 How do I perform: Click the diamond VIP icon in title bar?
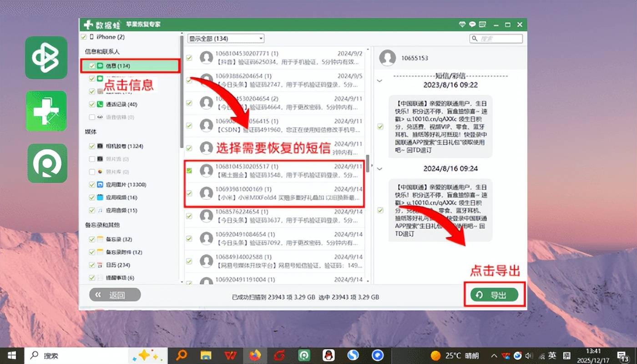tap(462, 25)
